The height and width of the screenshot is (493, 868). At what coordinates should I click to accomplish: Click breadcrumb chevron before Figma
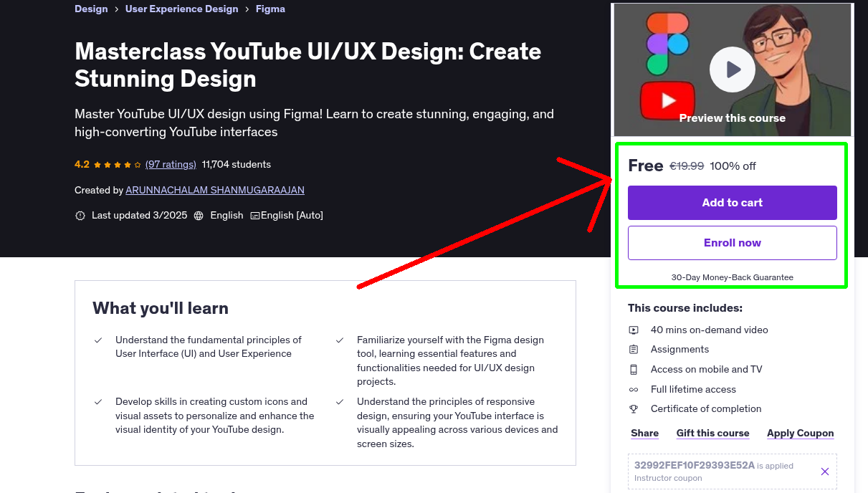247,9
